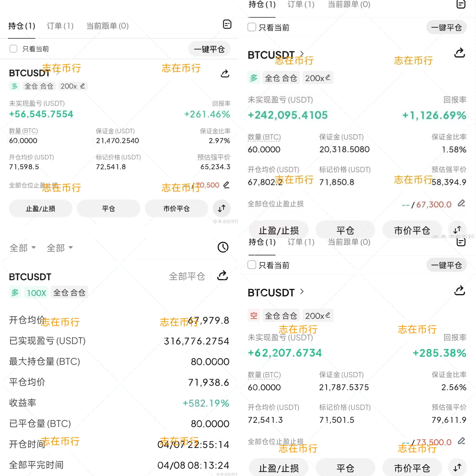The width and height of the screenshot is (476, 476).
Task: Share the short 空 BTCUSDT position
Action: [x=459, y=291]
